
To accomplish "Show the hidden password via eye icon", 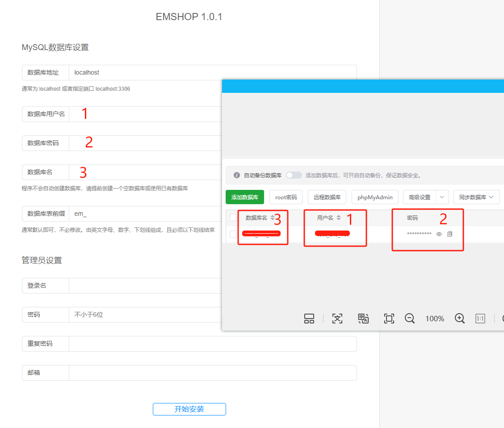I will (439, 234).
